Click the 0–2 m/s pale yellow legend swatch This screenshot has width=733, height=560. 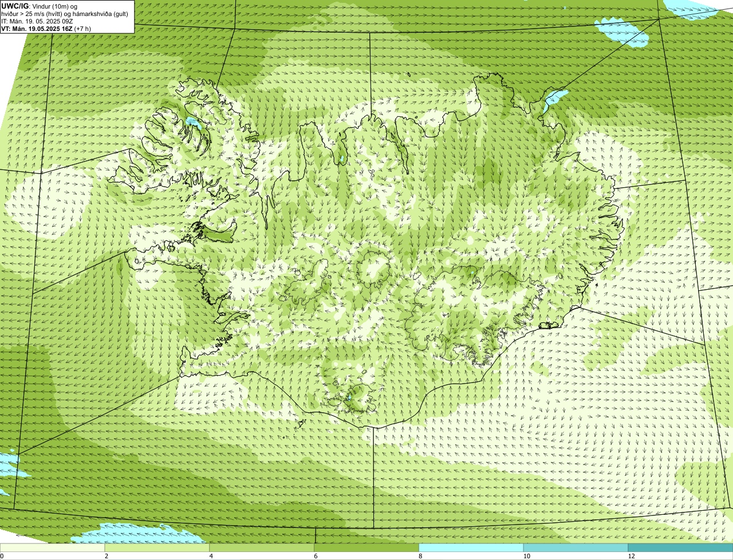[x=53, y=548]
